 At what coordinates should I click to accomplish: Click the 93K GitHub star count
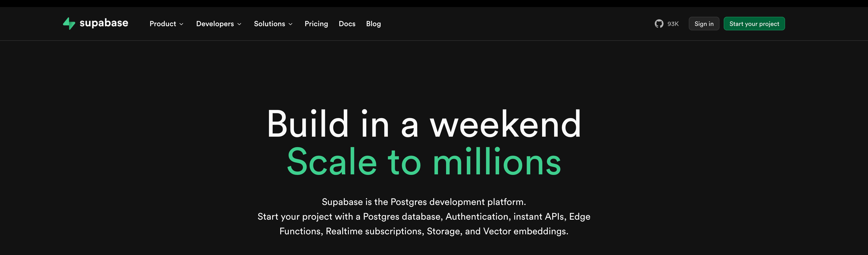[673, 24]
